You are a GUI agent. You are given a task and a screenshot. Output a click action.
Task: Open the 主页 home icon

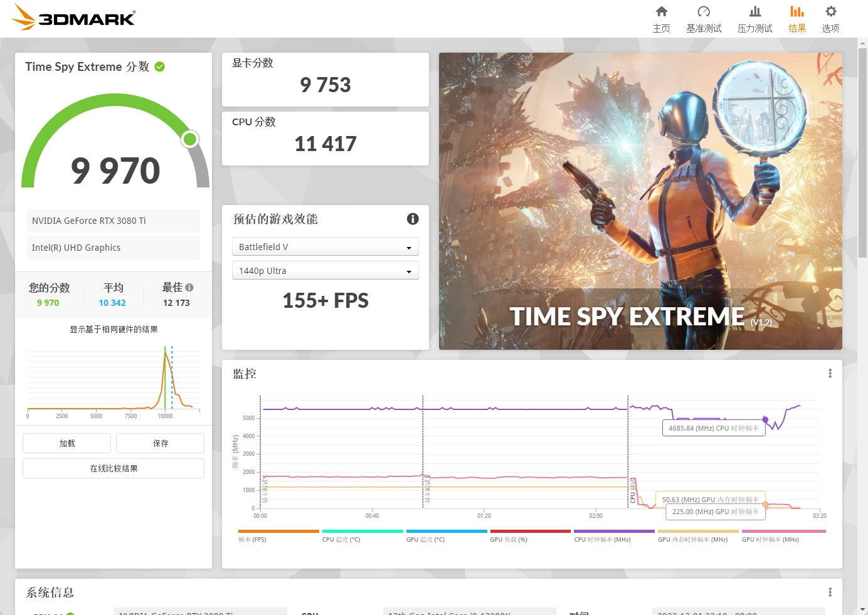(661, 18)
